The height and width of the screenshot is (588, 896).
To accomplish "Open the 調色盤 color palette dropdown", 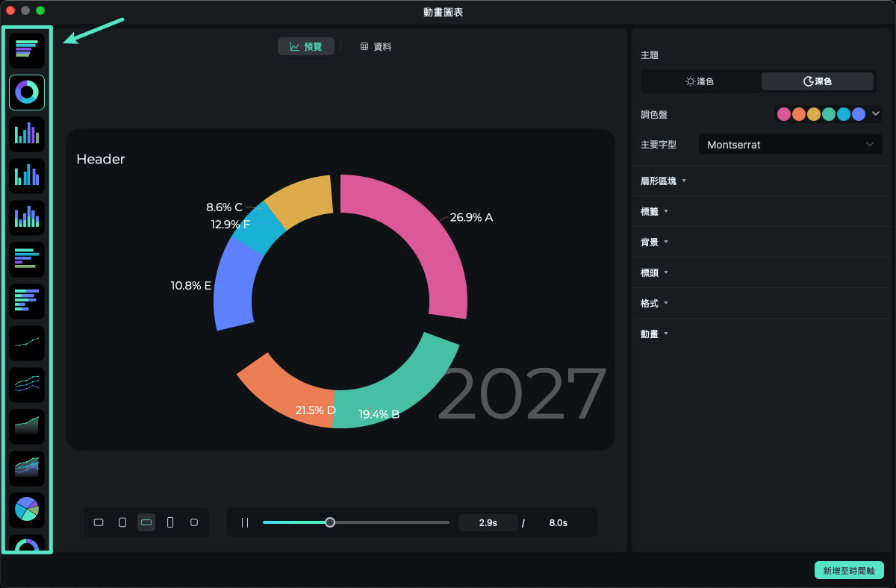I will [x=876, y=114].
